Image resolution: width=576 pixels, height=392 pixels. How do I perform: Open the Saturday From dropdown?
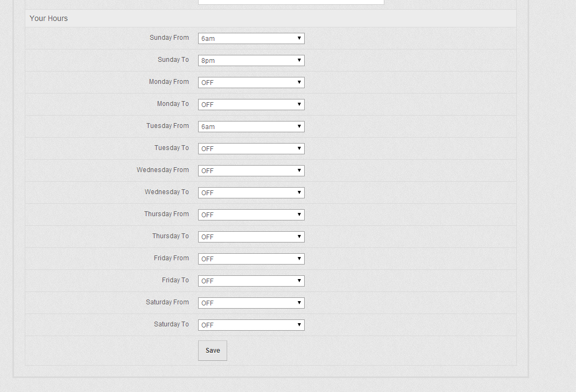pyautogui.click(x=251, y=303)
